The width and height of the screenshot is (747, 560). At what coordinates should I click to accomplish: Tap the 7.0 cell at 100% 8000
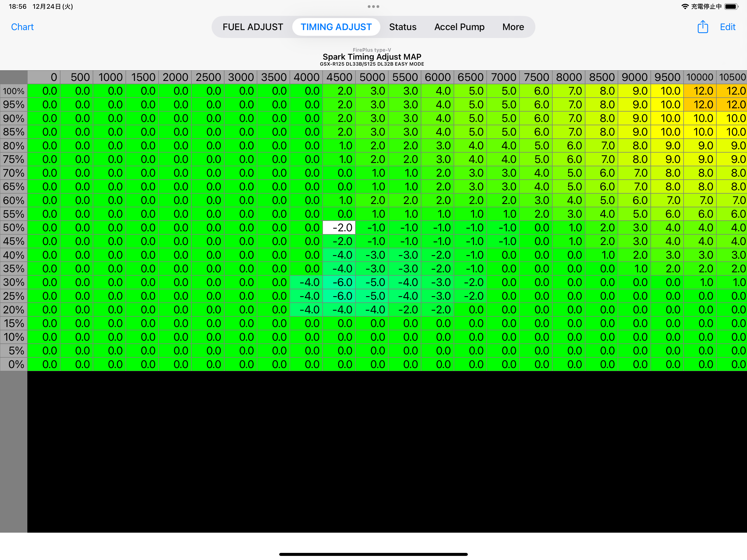click(569, 91)
